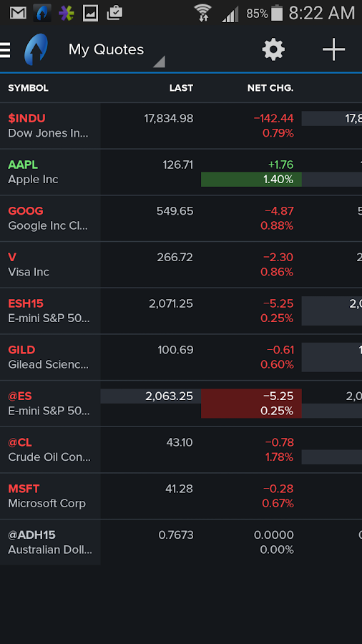Expand the My Quotes list dropdown

click(117, 51)
